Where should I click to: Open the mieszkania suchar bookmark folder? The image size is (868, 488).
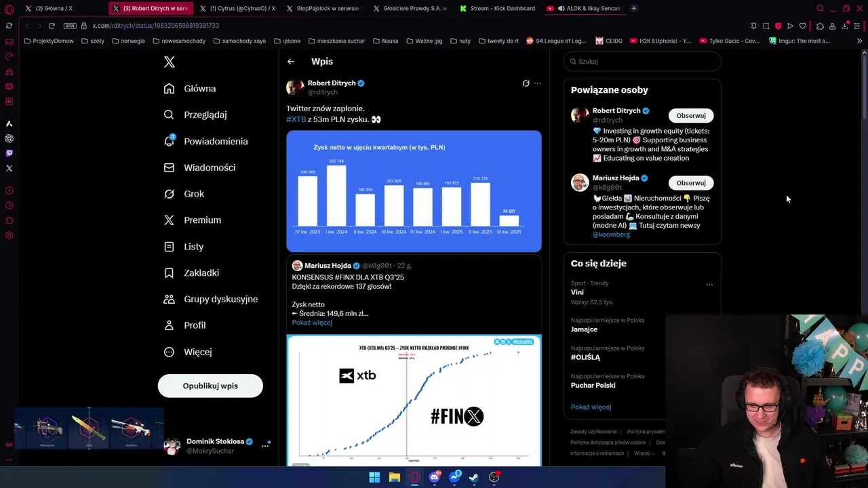pyautogui.click(x=336, y=41)
